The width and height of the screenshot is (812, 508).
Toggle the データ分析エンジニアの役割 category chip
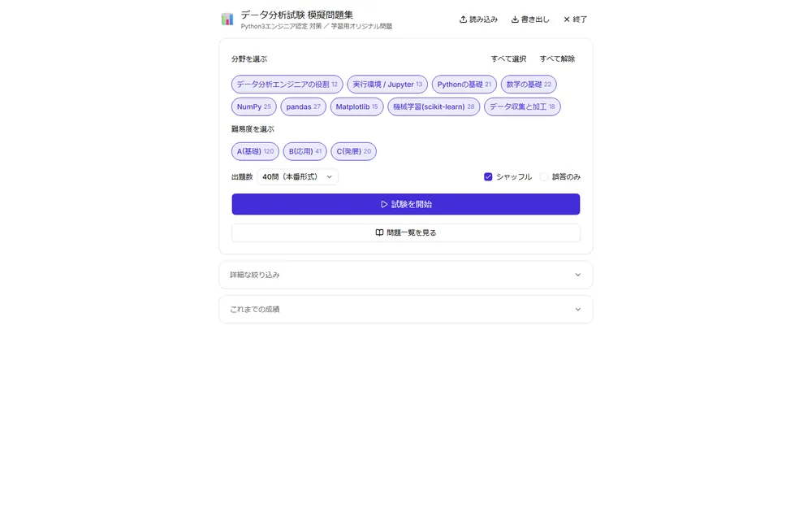coord(287,85)
